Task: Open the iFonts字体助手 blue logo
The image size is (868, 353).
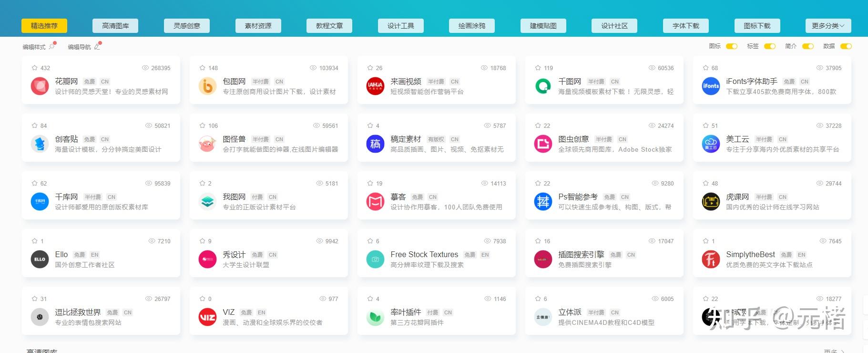Action: [x=711, y=86]
